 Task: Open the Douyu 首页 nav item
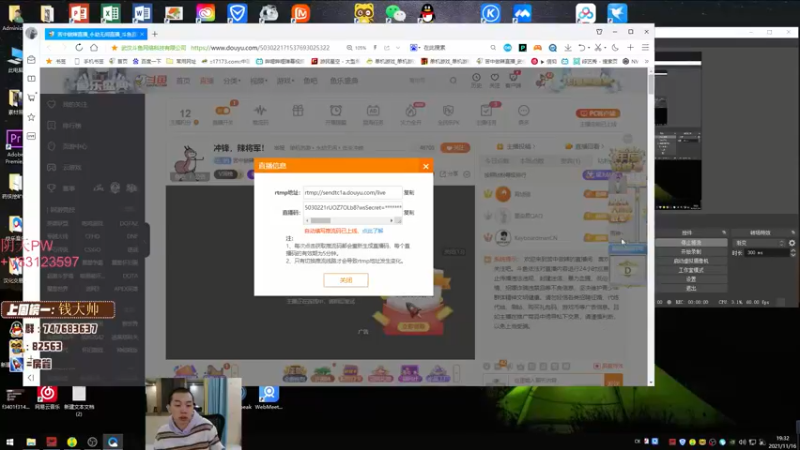tap(183, 81)
